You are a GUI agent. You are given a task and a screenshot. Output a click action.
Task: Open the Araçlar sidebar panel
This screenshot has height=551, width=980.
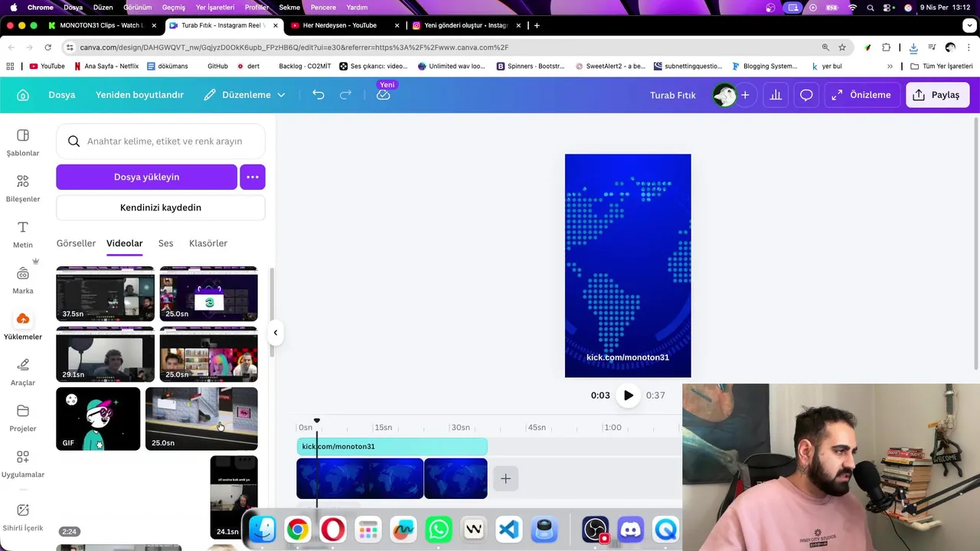23,373
